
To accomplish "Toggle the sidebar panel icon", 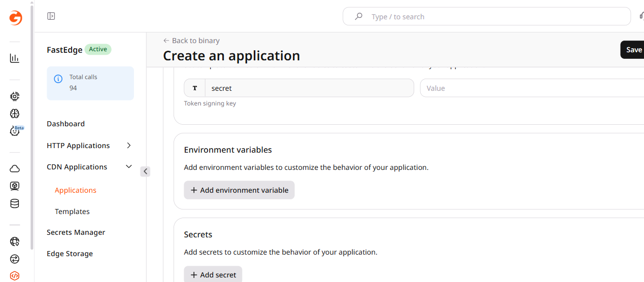I will pos(51,16).
